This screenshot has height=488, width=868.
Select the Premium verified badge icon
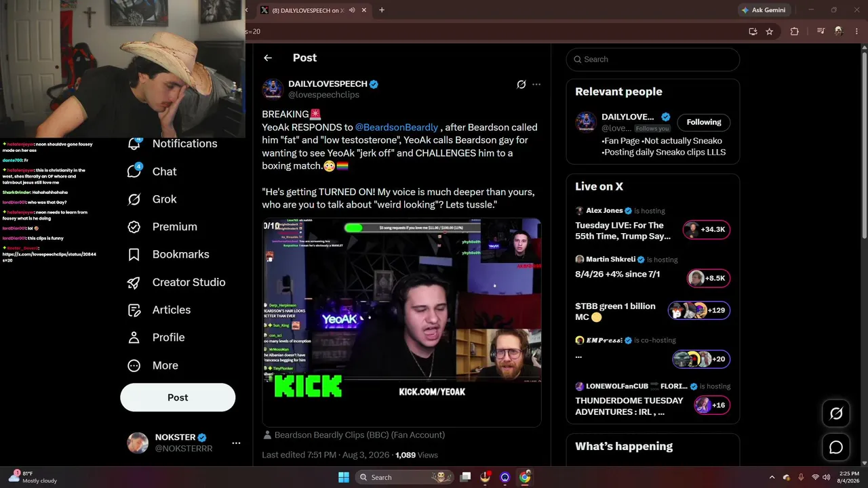coord(134,226)
